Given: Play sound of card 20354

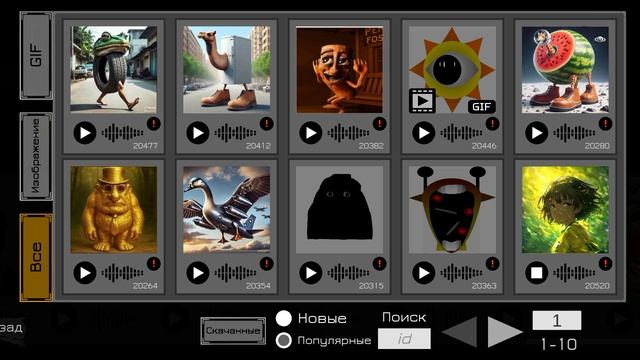Looking at the screenshot, I should point(198,273).
